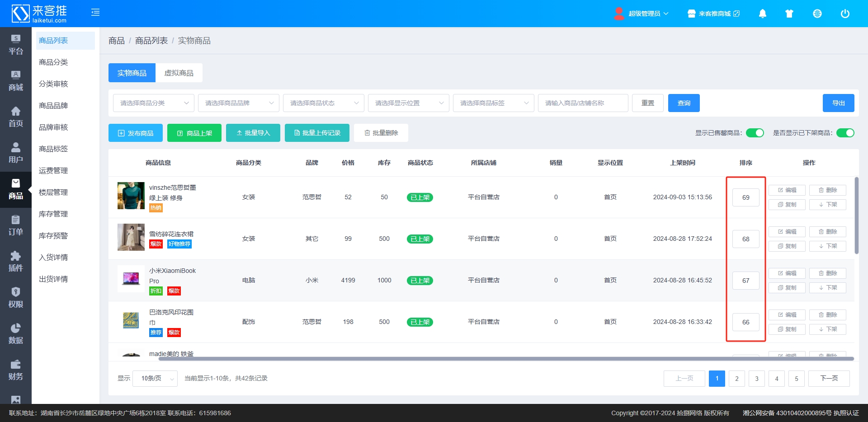Expand the 请选择商品分类 dropdown
The image size is (868, 422).
pyautogui.click(x=153, y=103)
